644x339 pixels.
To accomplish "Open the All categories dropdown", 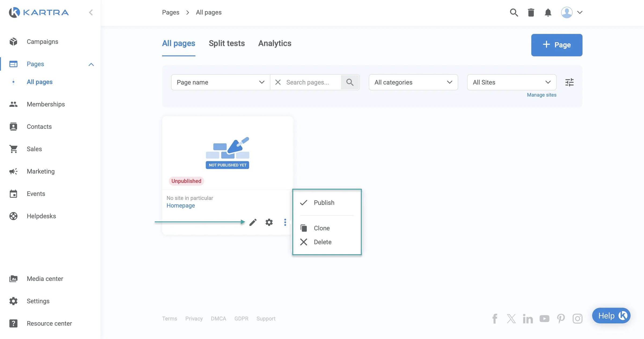I will point(413,82).
